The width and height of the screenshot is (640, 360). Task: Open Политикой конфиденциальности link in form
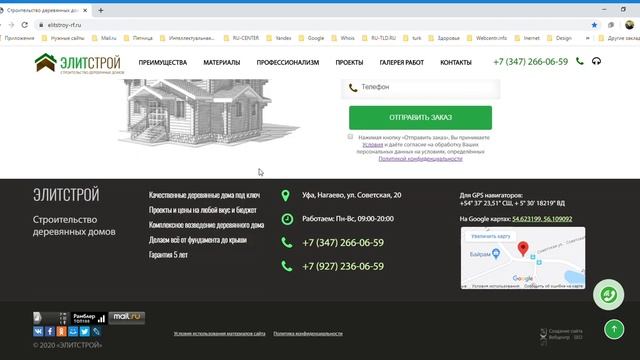pyautogui.click(x=420, y=159)
